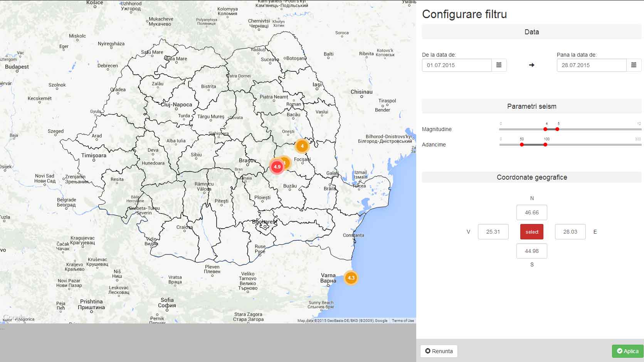Image resolution: width=644 pixels, height=362 pixels.
Task: Apply the filter with the Aplica button
Action: [627, 351]
